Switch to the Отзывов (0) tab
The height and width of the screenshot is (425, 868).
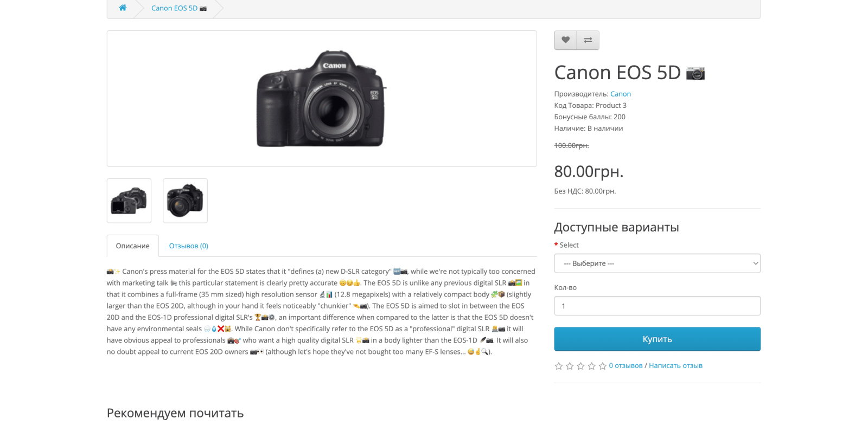pos(188,246)
